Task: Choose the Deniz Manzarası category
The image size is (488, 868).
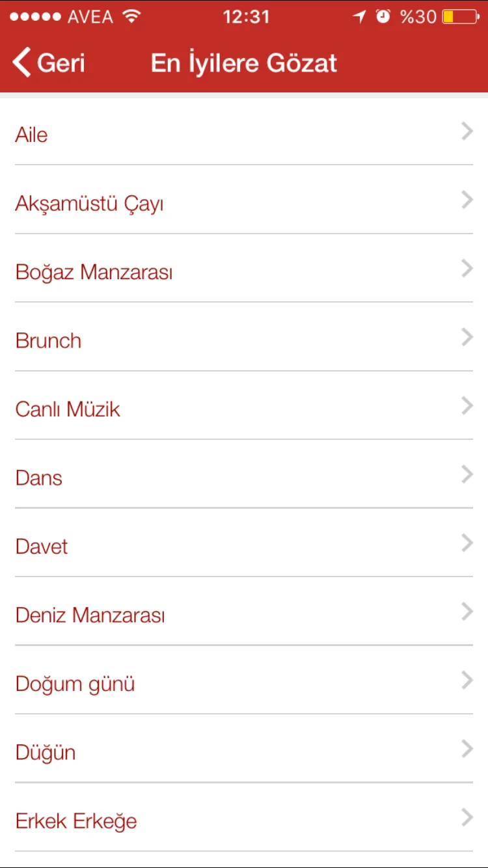Action: coord(90,616)
